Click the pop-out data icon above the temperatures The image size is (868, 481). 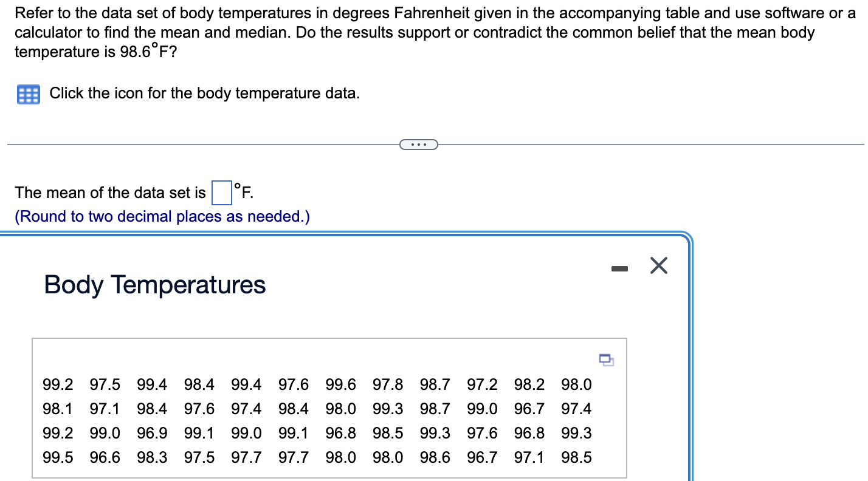coord(606,360)
